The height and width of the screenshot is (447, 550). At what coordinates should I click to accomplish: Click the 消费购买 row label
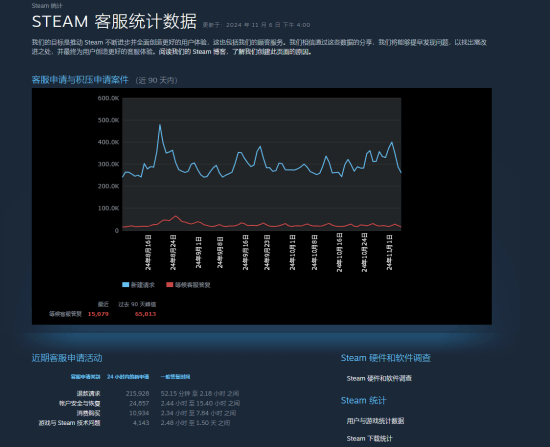pyautogui.click(x=88, y=413)
